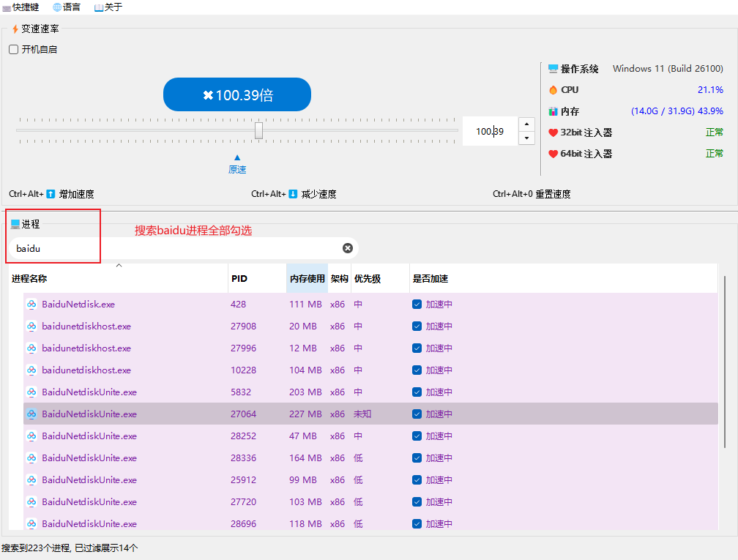Uncheck acceleration for PID 28252 row

(417, 436)
